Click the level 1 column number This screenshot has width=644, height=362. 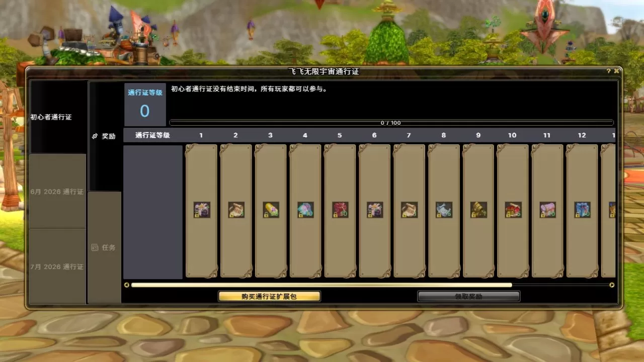click(201, 135)
